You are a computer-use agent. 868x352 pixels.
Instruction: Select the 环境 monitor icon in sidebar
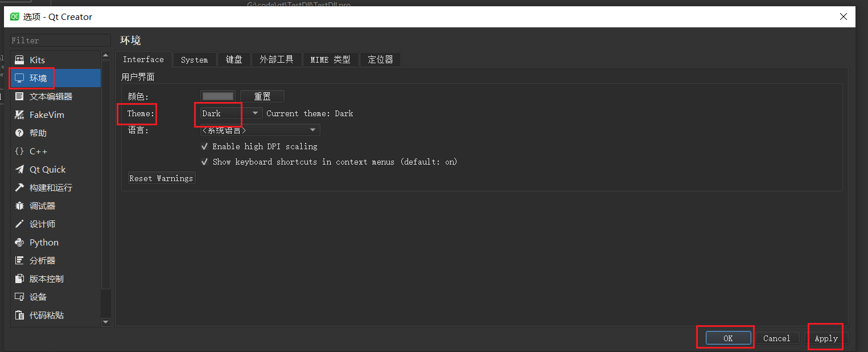[x=19, y=78]
